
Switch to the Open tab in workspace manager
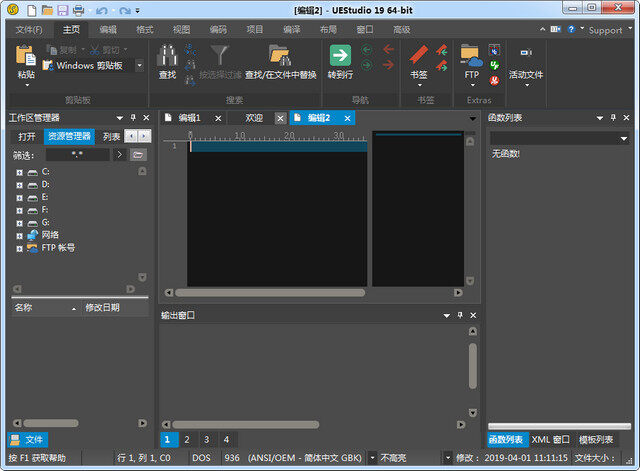coord(27,137)
